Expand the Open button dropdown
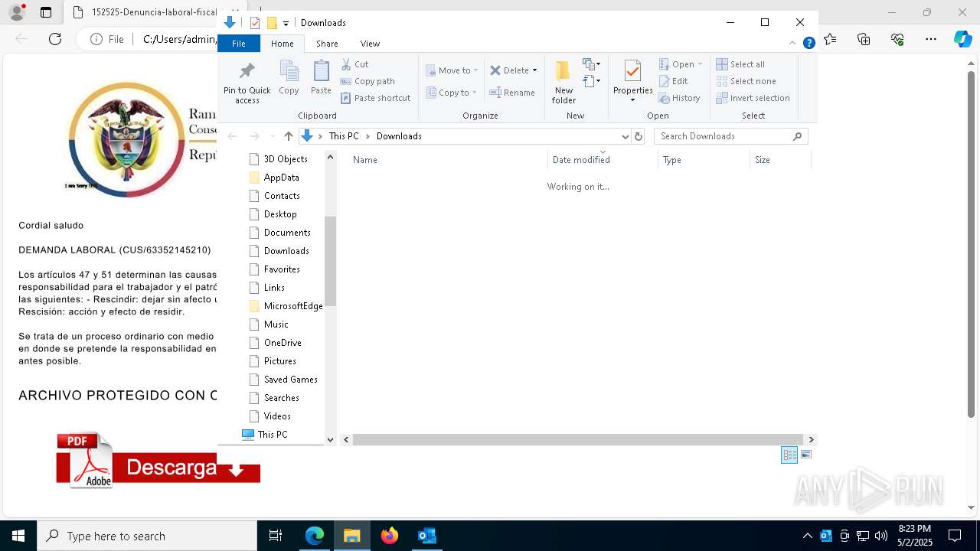Image resolution: width=980 pixels, height=551 pixels. pos(700,64)
